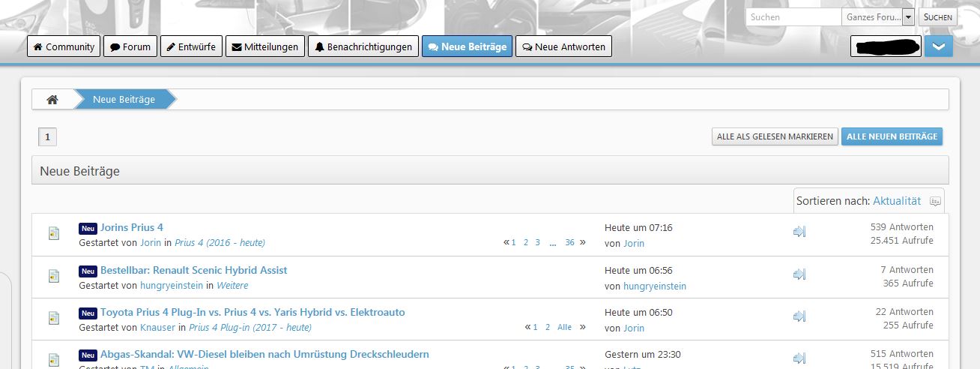Open starter profile Jorin under Jorins Prius 4
980x369 pixels.
151,243
